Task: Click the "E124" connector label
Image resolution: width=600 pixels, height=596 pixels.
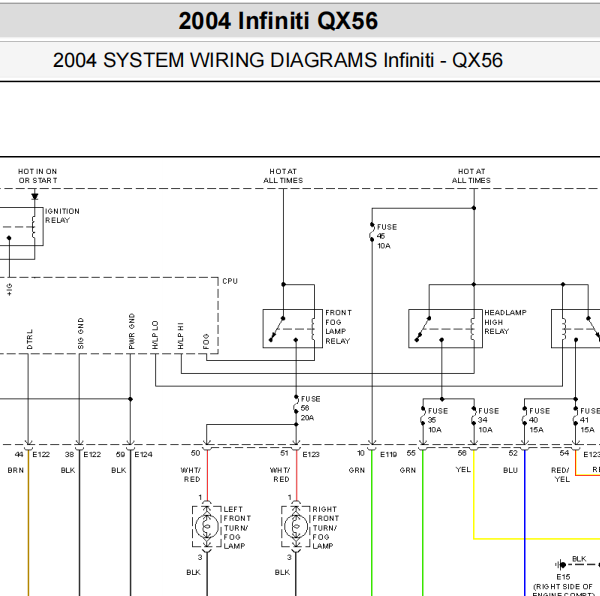Action: pyautogui.click(x=143, y=454)
